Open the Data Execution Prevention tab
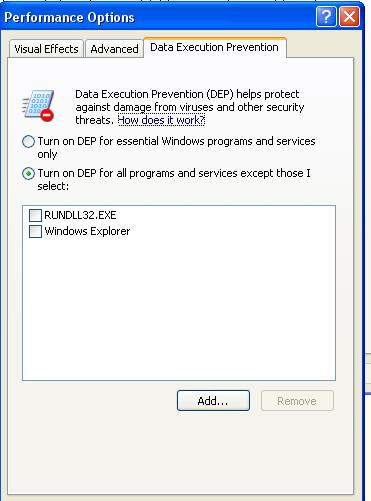371x501 pixels. point(215,47)
